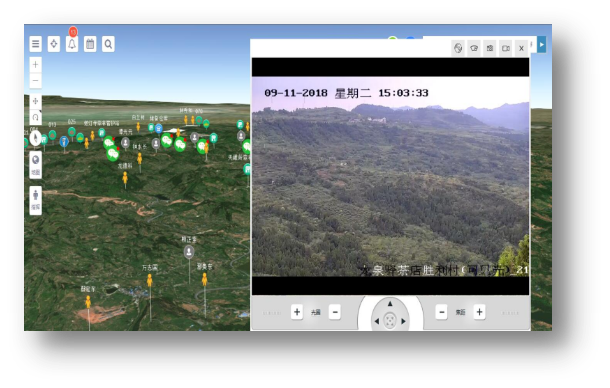Select the rotate view tool
Screen dimensions: 610x388
(35, 117)
